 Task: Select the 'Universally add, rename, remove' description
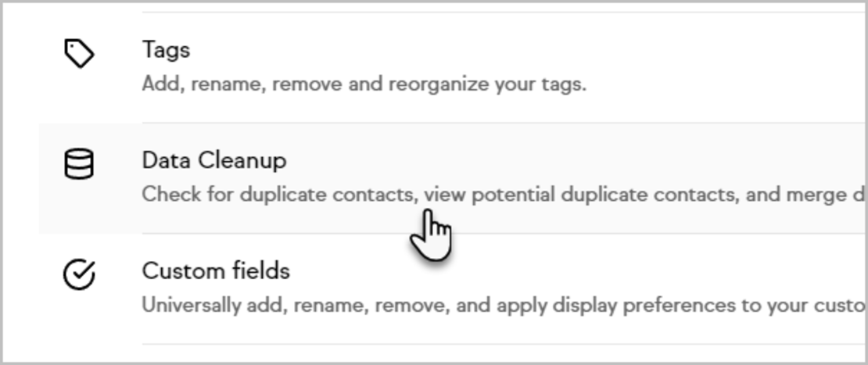pyautogui.click(x=504, y=306)
